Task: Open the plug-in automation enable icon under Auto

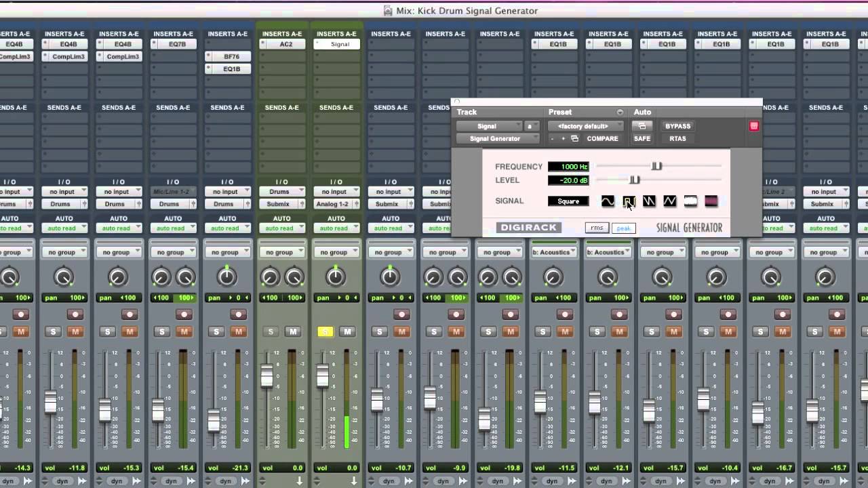Action: coord(642,126)
